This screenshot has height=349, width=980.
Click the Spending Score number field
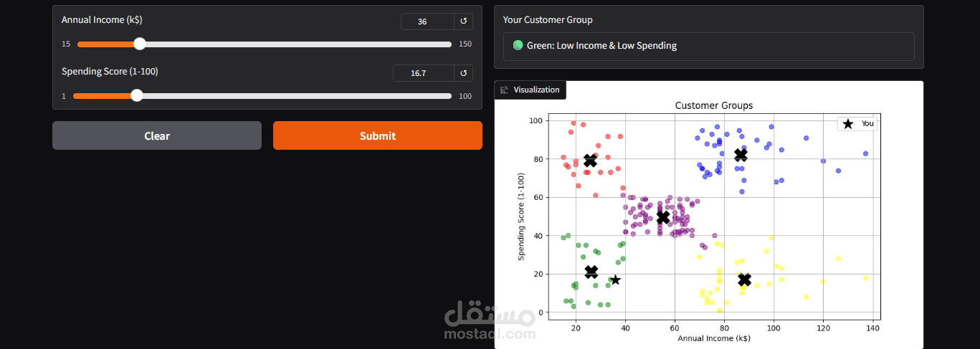[423, 73]
